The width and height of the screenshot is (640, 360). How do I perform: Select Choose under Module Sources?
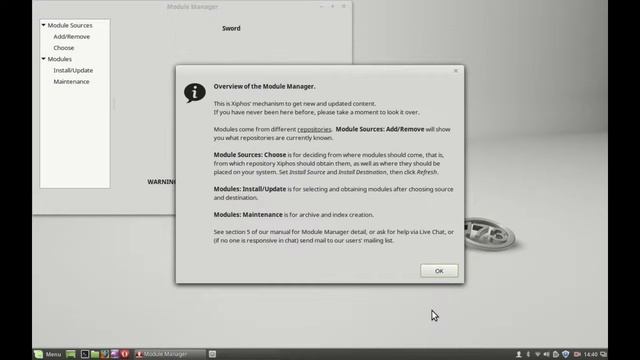64,48
